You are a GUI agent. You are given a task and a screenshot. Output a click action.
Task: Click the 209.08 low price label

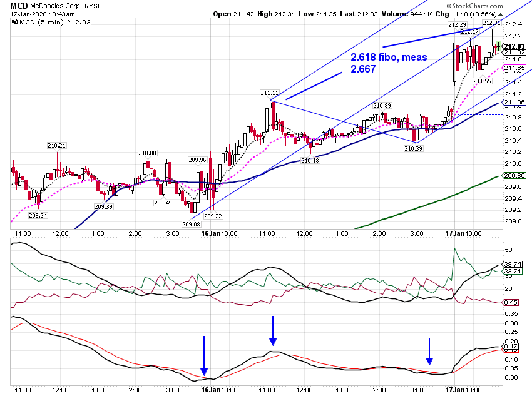191,224
